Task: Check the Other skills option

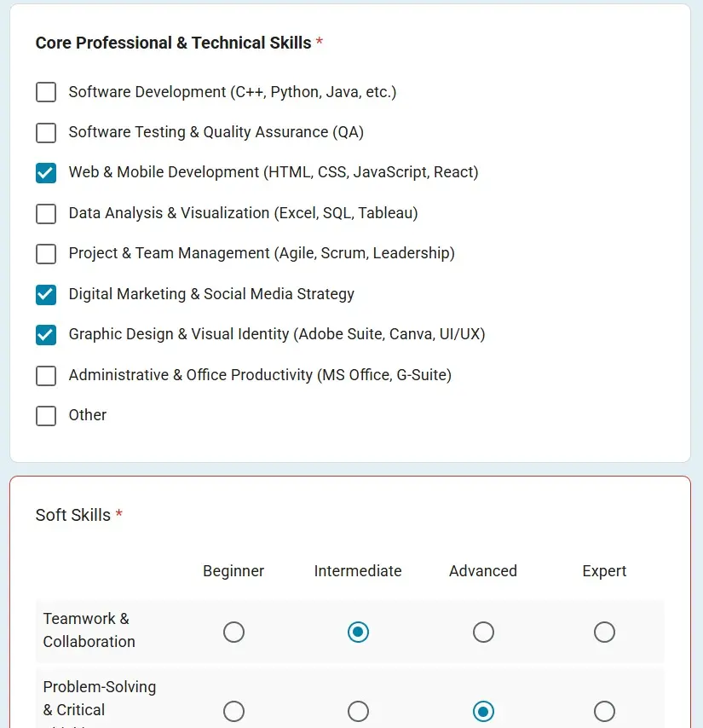Action: (46, 416)
